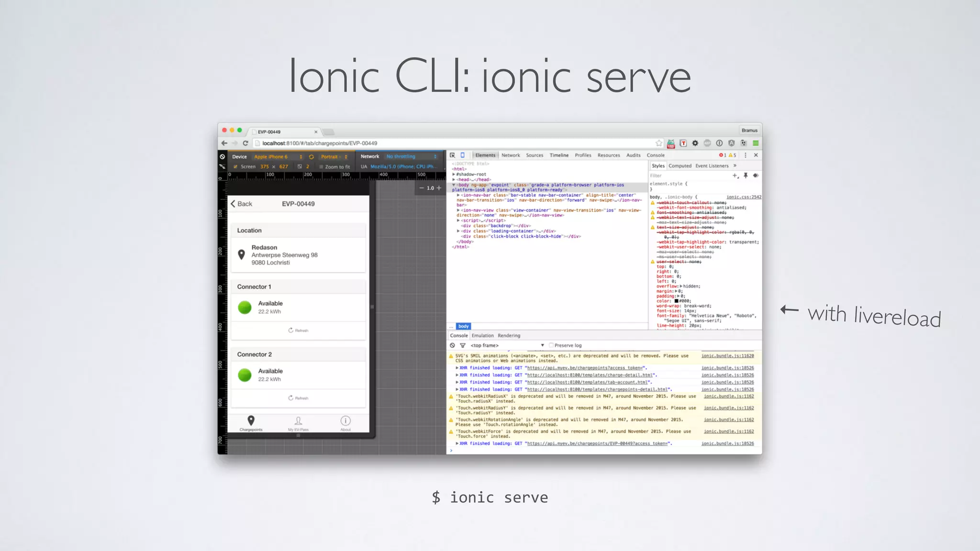
Task: Tap the Chargepoints pin tab icon
Action: pos(251,420)
